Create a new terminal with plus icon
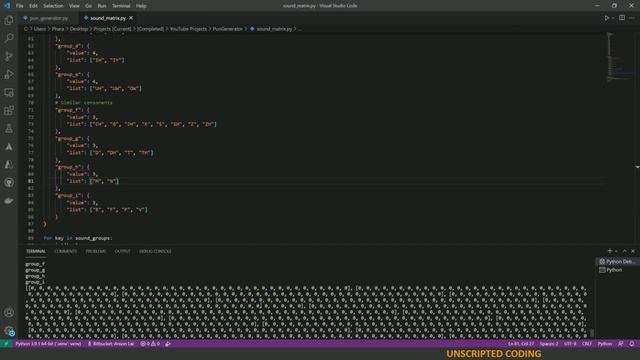Screen dimensions: 640x360 click(x=609, y=251)
